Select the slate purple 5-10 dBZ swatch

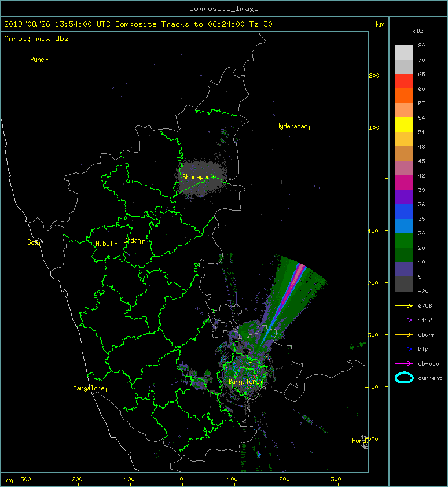point(404,269)
